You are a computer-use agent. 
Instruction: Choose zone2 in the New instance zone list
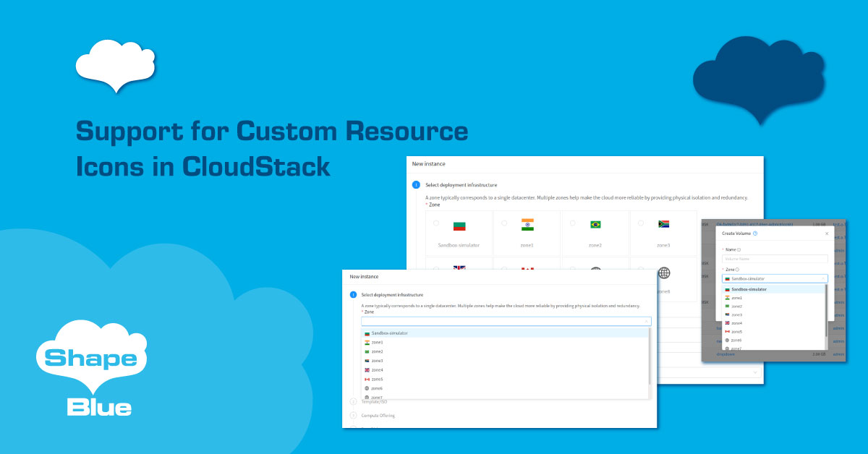(506, 351)
